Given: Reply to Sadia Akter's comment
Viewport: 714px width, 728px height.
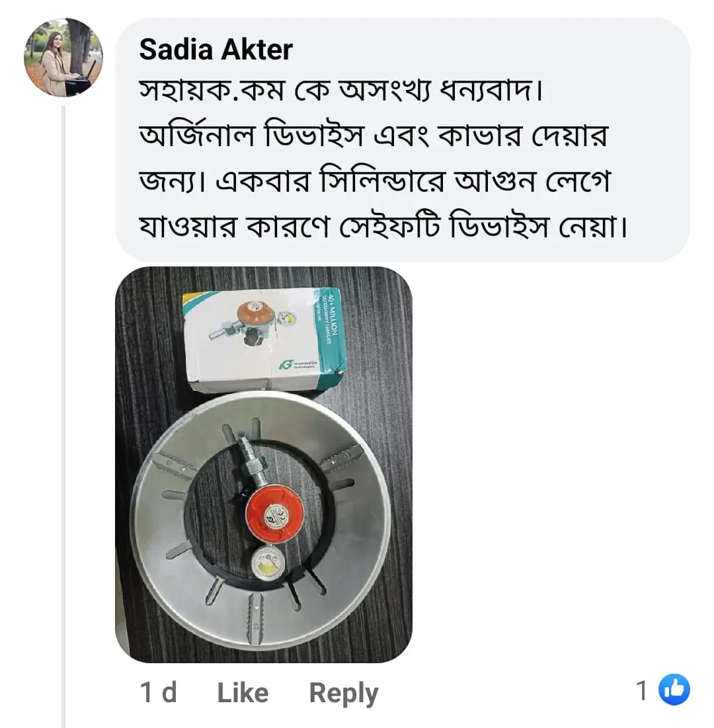Looking at the screenshot, I should 343,692.
